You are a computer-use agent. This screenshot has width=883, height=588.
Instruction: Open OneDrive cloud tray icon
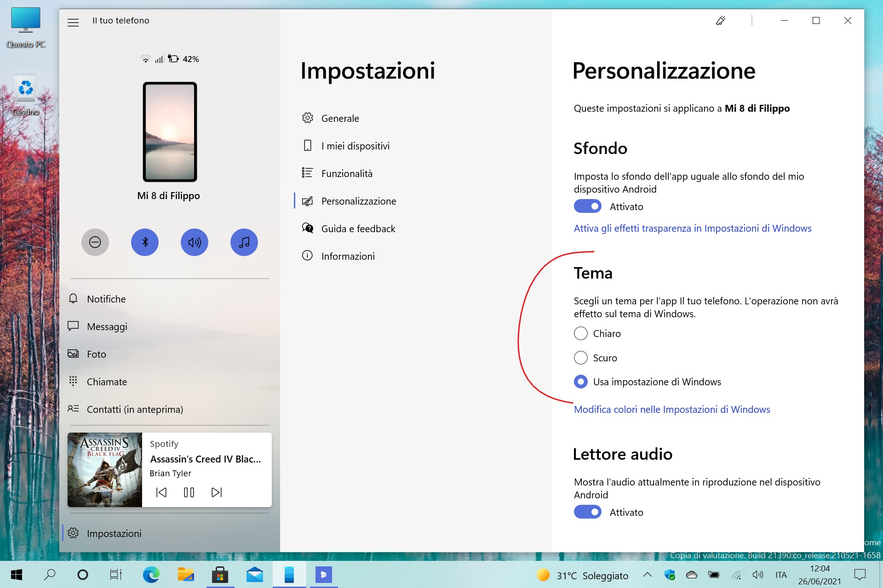pos(692,575)
